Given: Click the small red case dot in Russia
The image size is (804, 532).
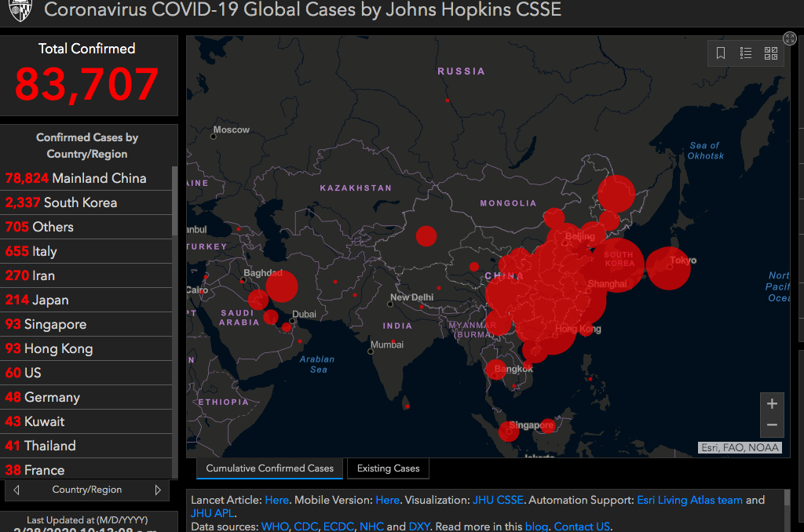Looking at the screenshot, I should tap(447, 100).
